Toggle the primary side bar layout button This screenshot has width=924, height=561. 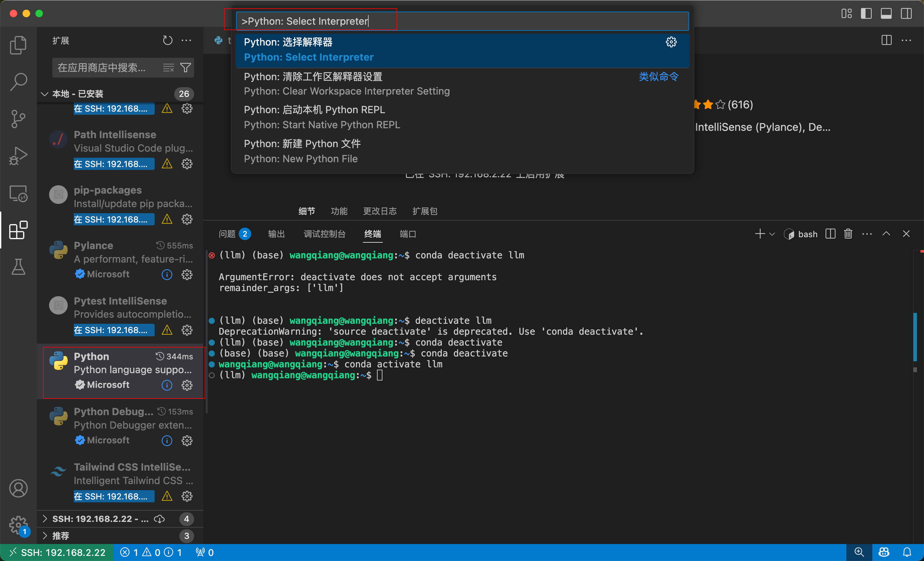pyautogui.click(x=866, y=13)
